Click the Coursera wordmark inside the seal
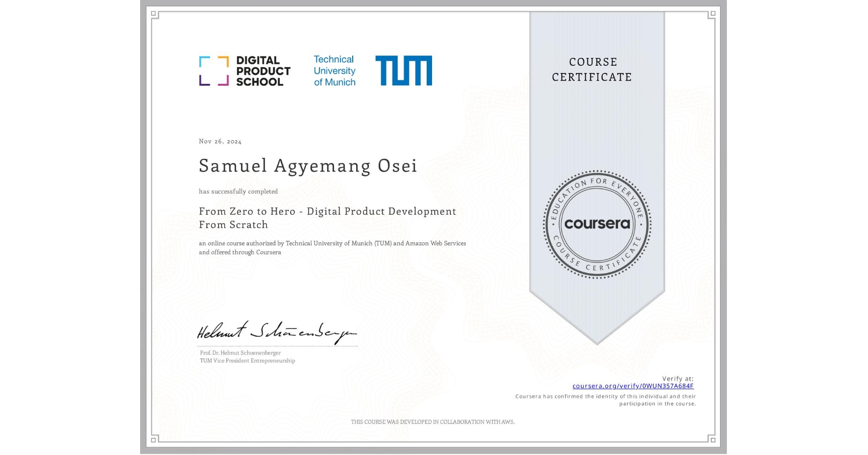 597,224
